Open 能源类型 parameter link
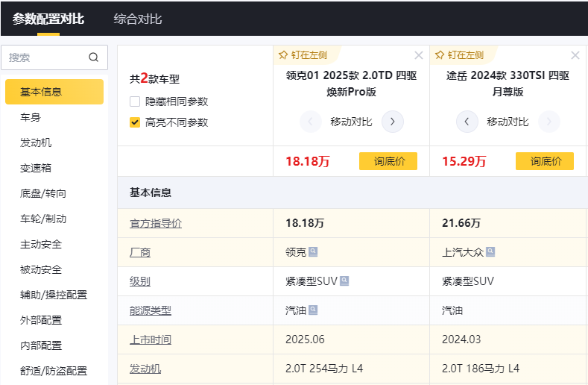588x385 pixels. click(x=151, y=310)
